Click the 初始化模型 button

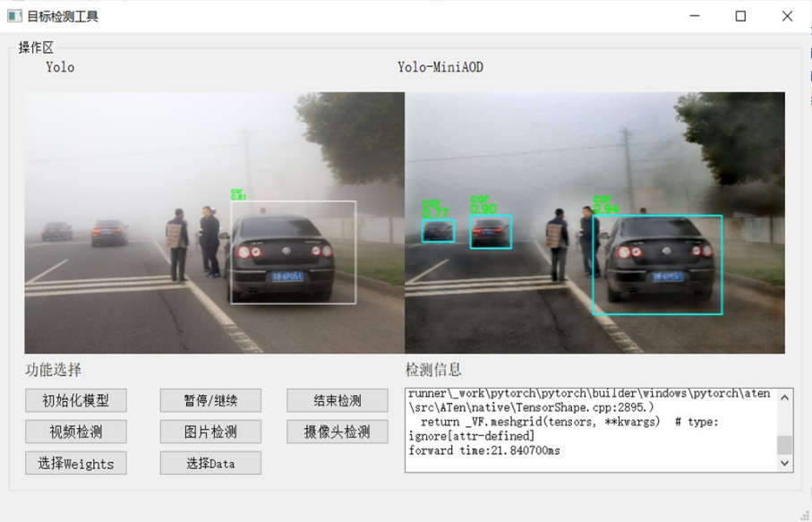click(76, 400)
